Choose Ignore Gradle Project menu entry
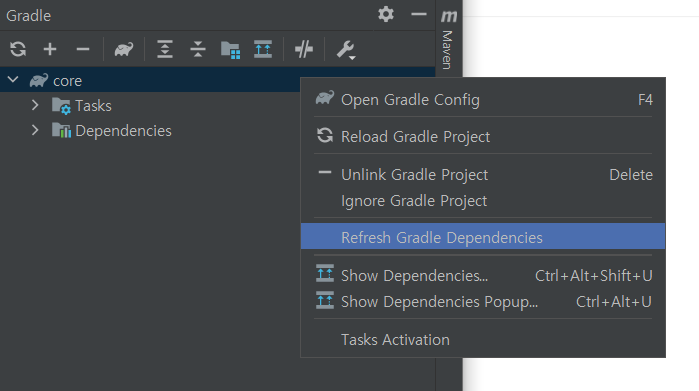Image resolution: width=699 pixels, height=391 pixels. tap(483, 201)
